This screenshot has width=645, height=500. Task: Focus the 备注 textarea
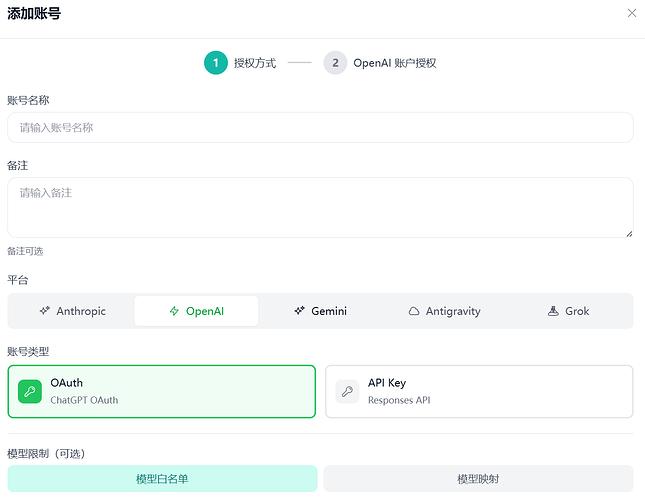click(x=320, y=208)
